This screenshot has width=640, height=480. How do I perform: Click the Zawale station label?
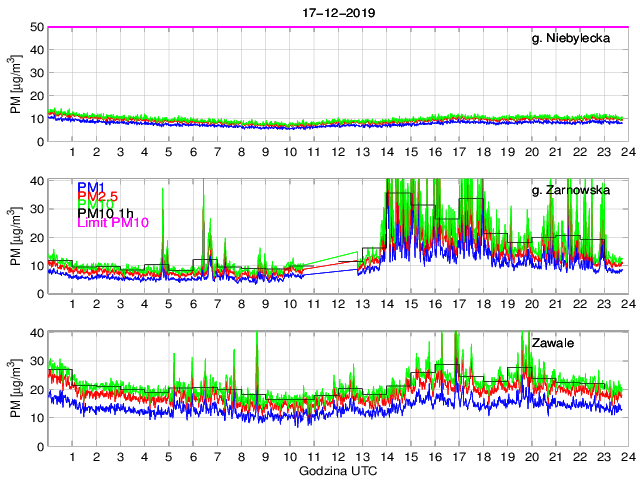(x=595, y=343)
